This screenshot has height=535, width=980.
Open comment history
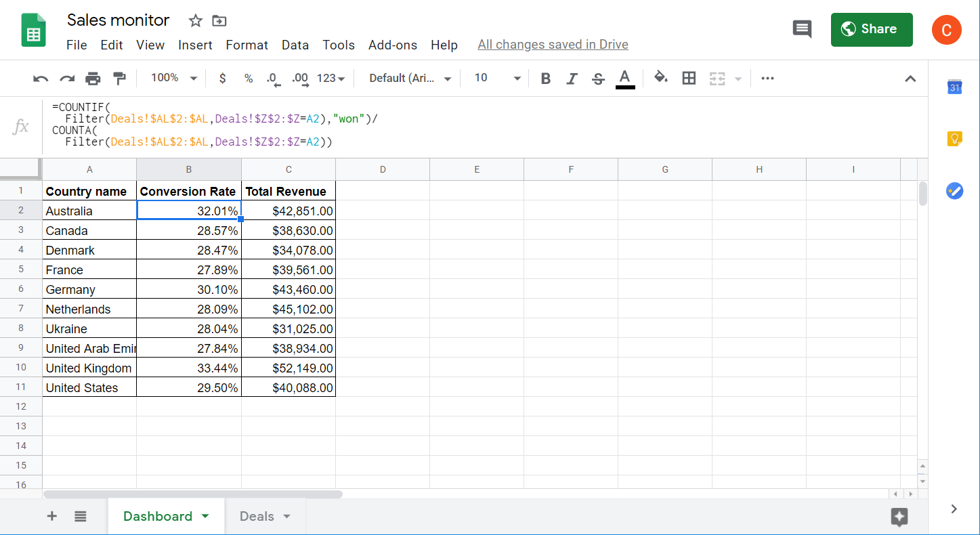coord(802,29)
